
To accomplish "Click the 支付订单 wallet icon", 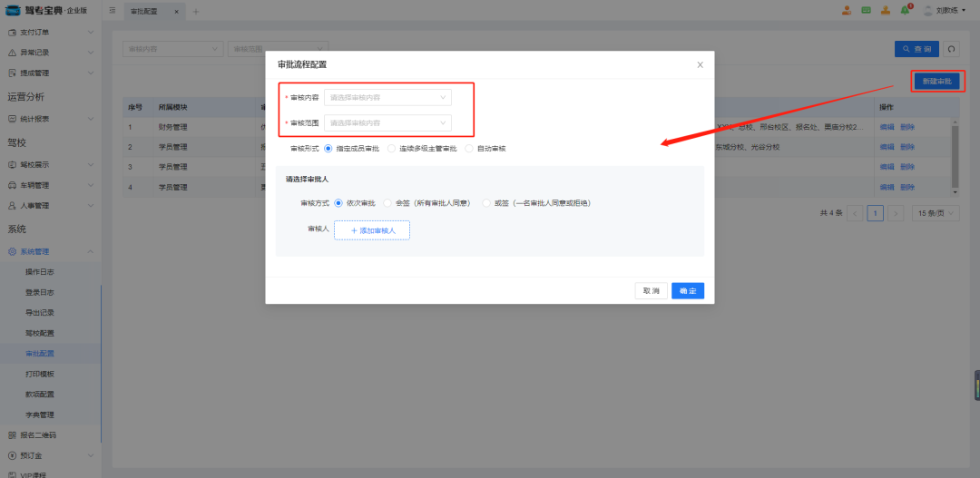I will coord(12,32).
